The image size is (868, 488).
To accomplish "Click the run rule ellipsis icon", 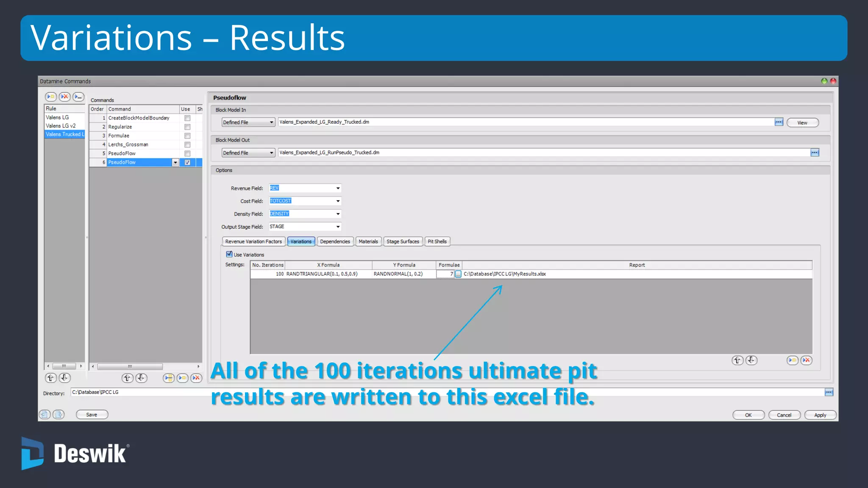I will (78, 97).
